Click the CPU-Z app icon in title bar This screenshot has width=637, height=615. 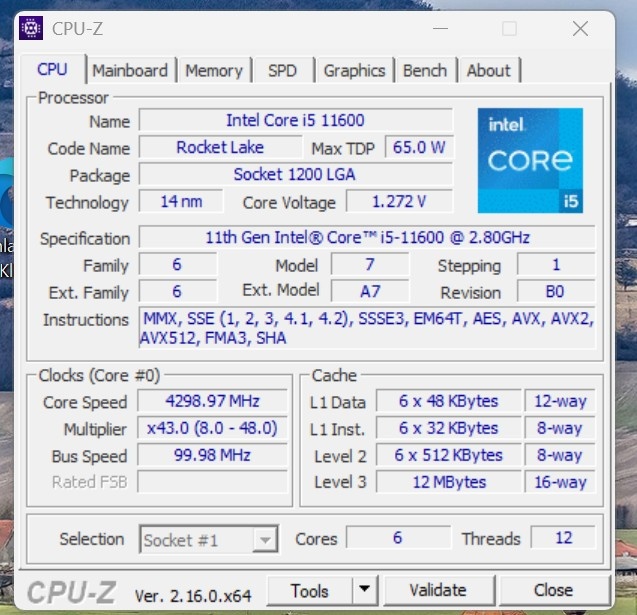tap(31, 28)
